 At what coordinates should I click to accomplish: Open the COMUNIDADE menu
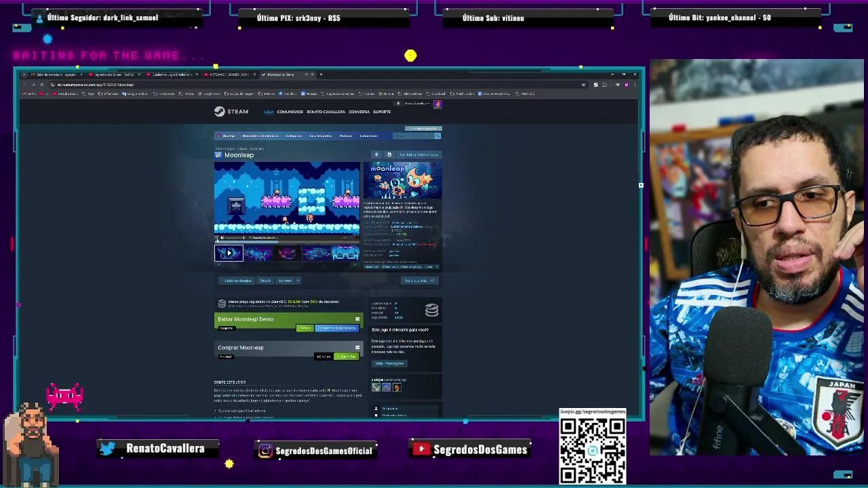point(290,112)
